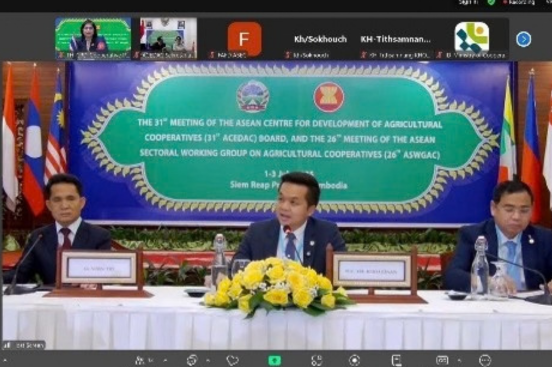Click the green Share Screen button
The height and width of the screenshot is (367, 552).
pos(275,360)
